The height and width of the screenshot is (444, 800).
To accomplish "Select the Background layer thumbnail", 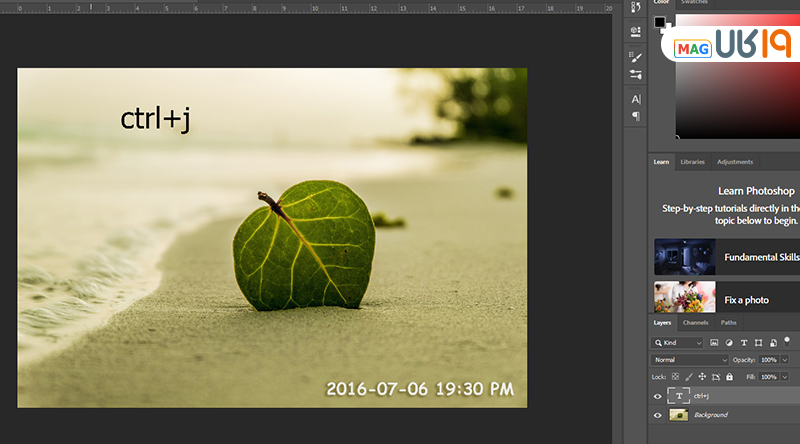I will point(678,415).
